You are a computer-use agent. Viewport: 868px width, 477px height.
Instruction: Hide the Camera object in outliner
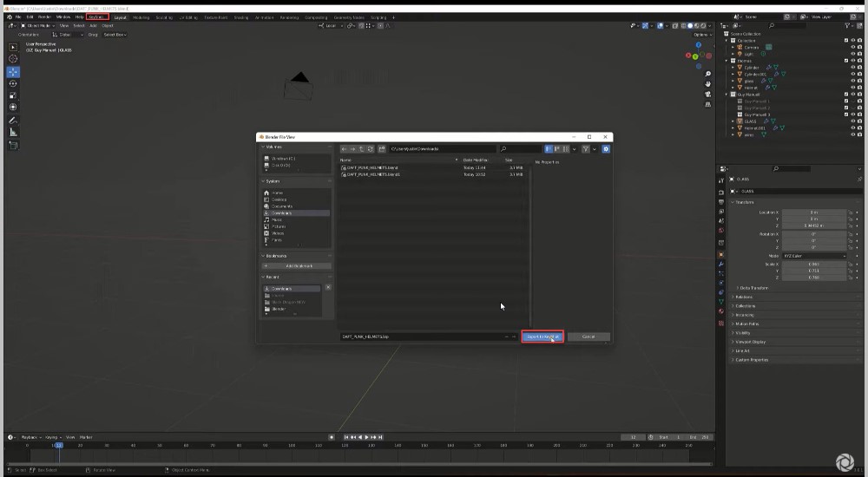852,47
